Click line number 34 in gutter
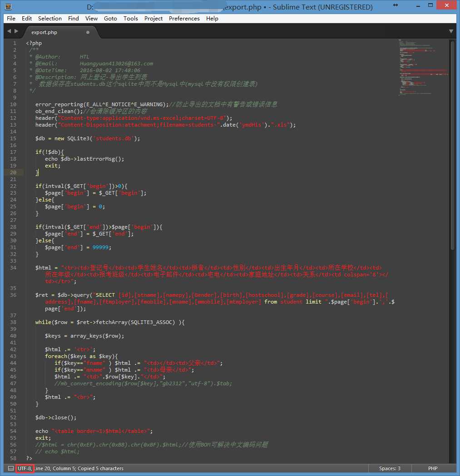 coord(13,268)
